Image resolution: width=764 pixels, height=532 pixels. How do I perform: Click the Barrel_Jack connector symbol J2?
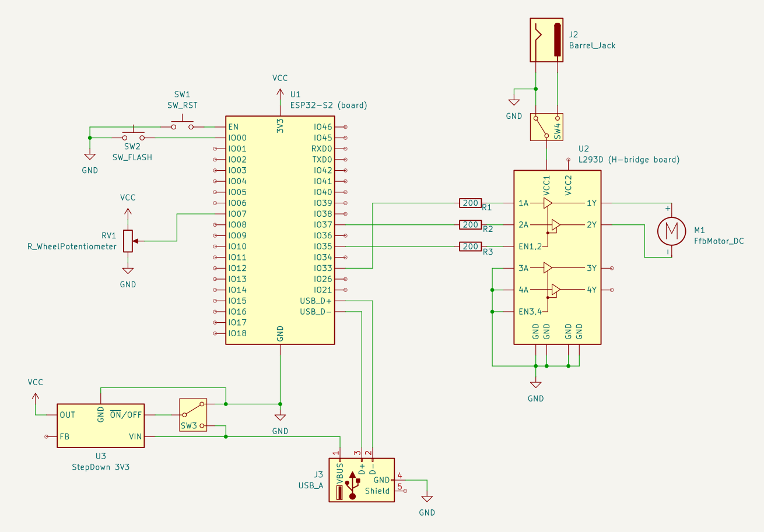547,39
